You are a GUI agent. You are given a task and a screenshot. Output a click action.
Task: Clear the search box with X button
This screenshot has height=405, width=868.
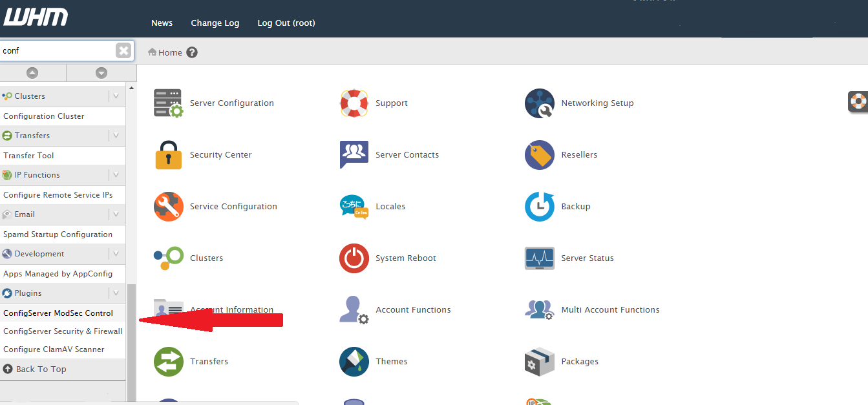point(123,50)
